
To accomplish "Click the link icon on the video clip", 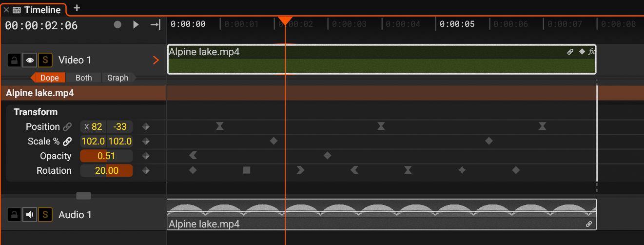I will [x=570, y=52].
